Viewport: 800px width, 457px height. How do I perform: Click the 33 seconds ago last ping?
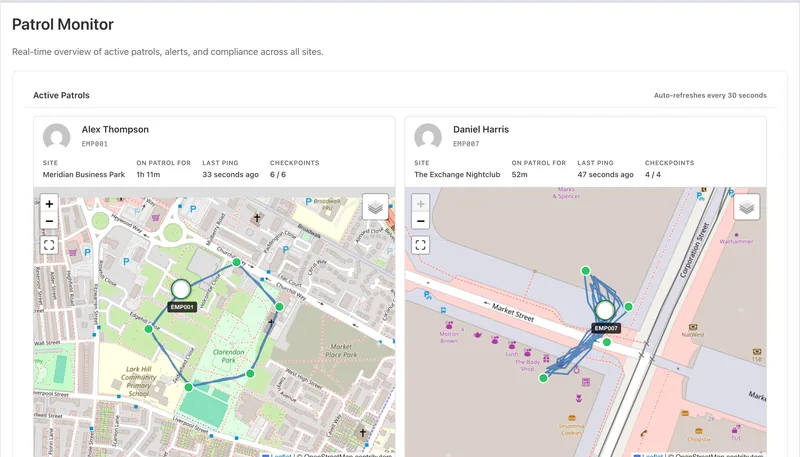point(231,174)
